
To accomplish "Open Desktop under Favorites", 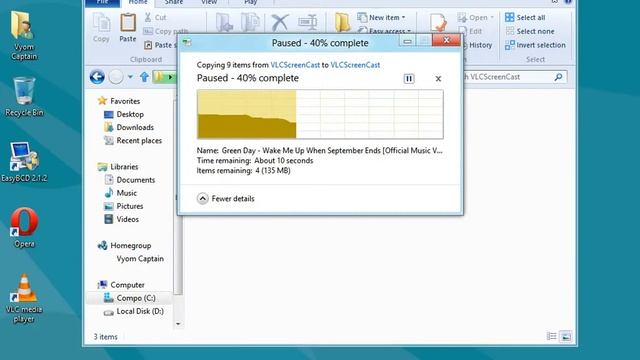I will [x=124, y=114].
